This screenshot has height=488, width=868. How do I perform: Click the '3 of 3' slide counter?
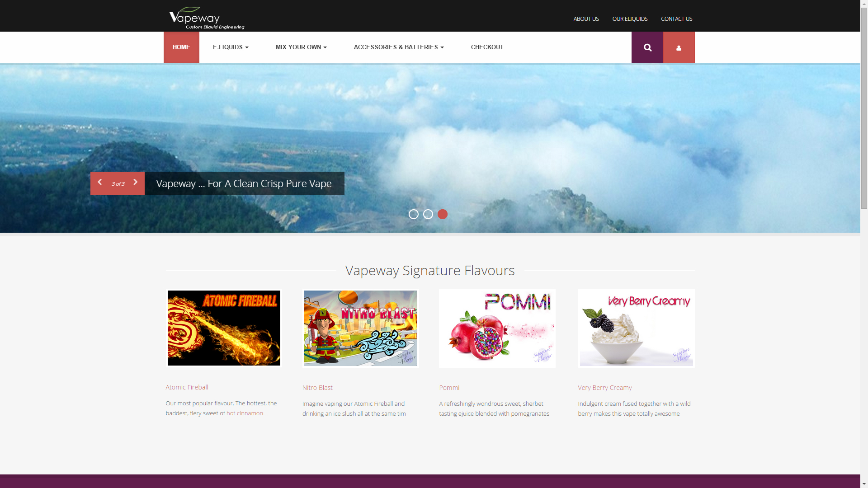point(118,184)
